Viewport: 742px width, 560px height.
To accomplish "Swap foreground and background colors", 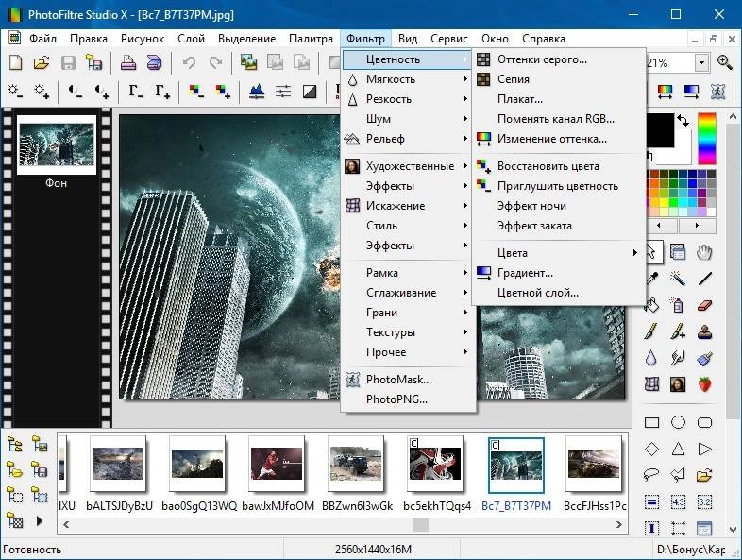I will 683,121.
